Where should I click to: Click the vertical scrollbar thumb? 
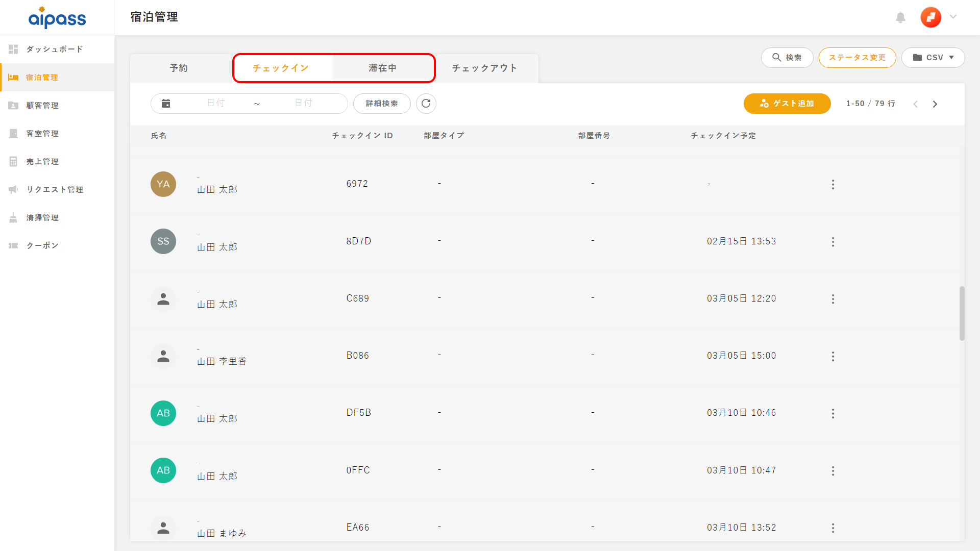point(962,313)
